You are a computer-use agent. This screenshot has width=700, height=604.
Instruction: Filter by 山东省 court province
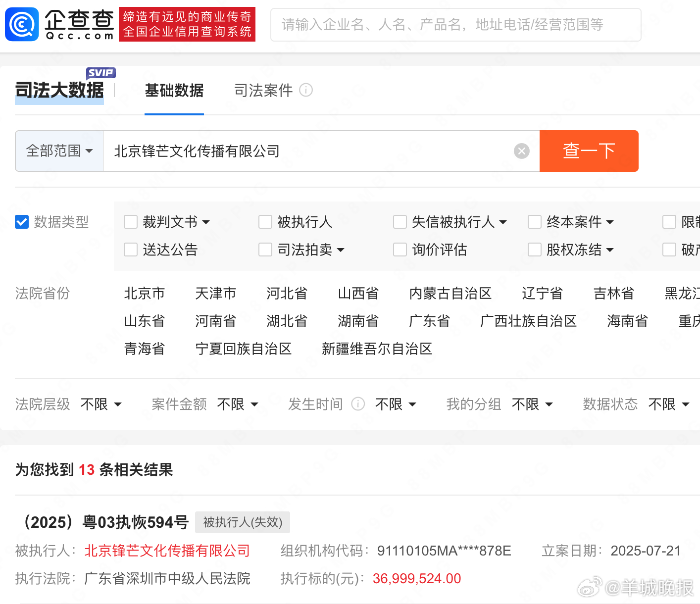145,321
